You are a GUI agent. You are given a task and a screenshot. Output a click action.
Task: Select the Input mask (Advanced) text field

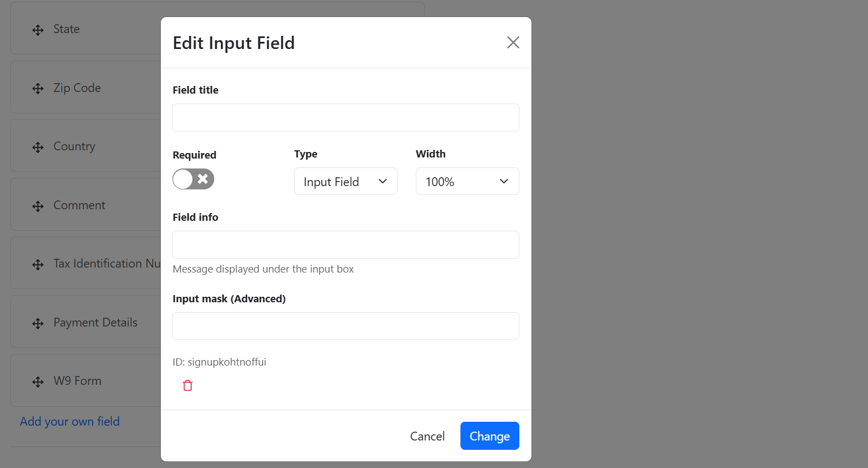[x=345, y=326]
